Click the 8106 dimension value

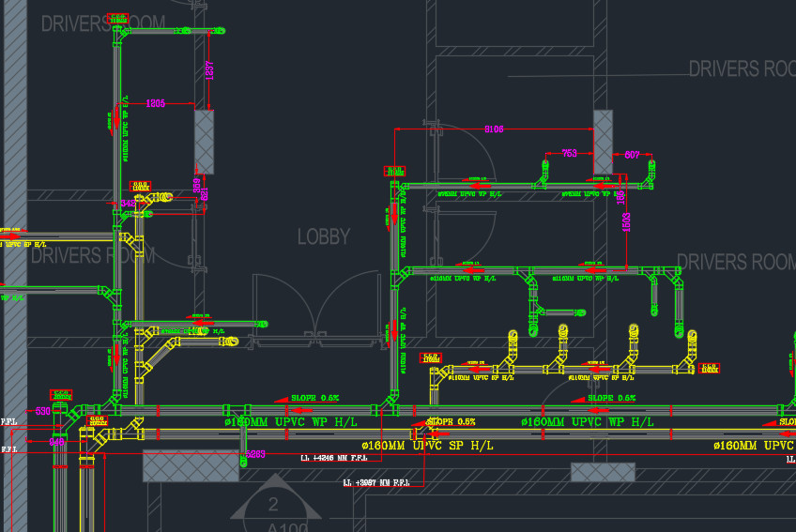coord(494,129)
